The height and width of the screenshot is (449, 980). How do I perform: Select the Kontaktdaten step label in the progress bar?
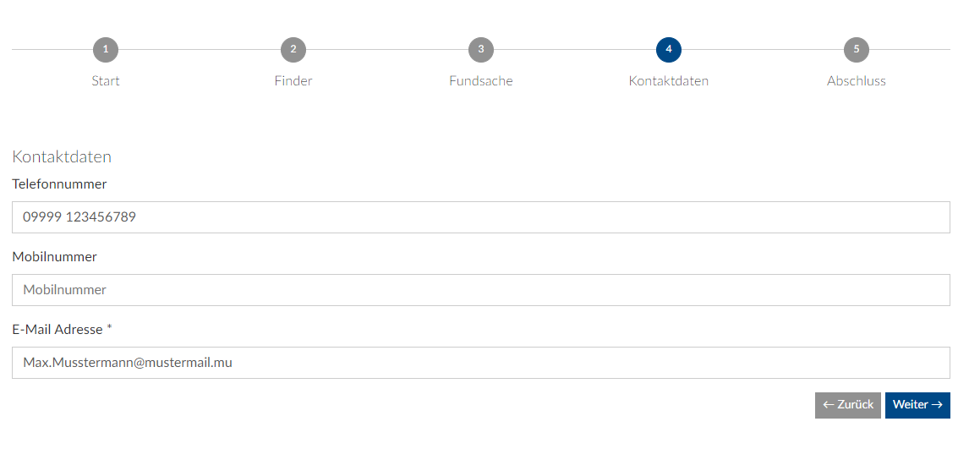coord(669,81)
